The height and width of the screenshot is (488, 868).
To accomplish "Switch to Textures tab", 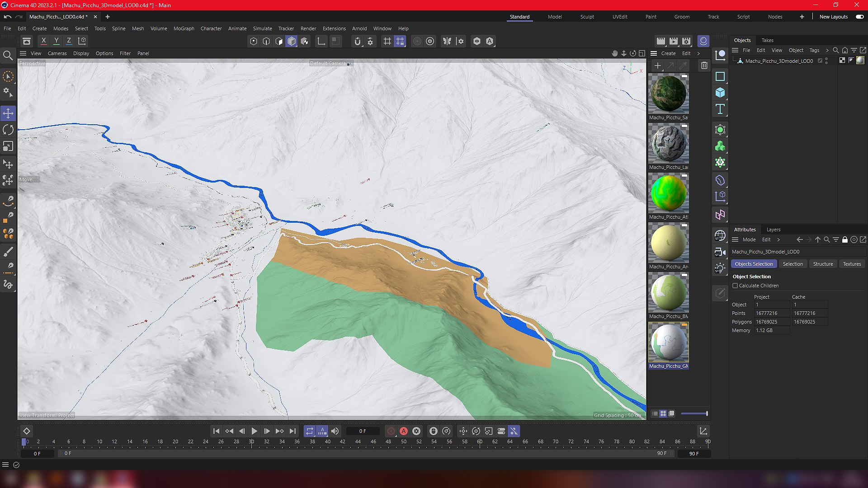I will tap(852, 264).
